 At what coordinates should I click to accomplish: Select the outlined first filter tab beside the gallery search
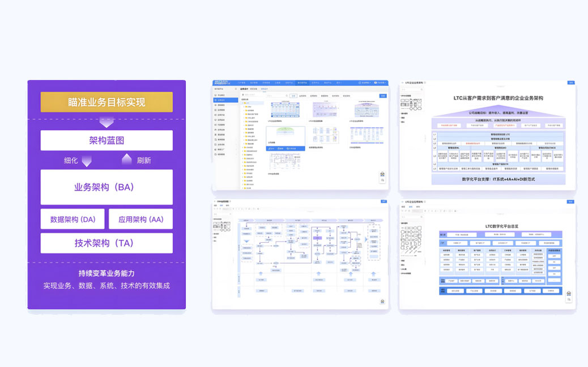point(293,96)
